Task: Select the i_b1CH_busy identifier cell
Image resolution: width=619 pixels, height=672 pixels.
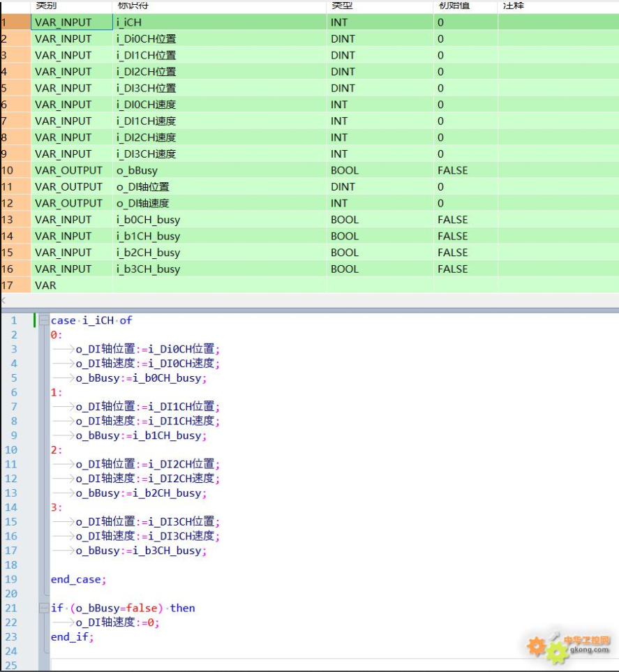Action: coord(220,236)
